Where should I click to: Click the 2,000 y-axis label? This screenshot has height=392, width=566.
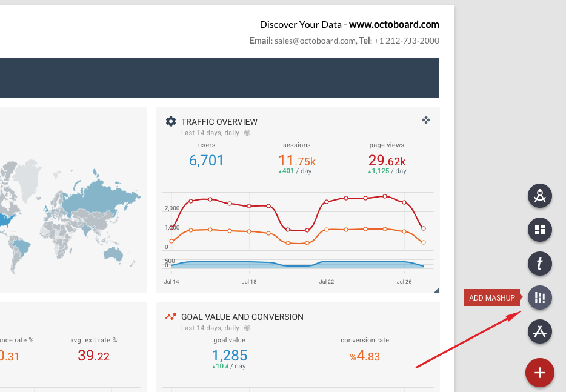pyautogui.click(x=172, y=208)
